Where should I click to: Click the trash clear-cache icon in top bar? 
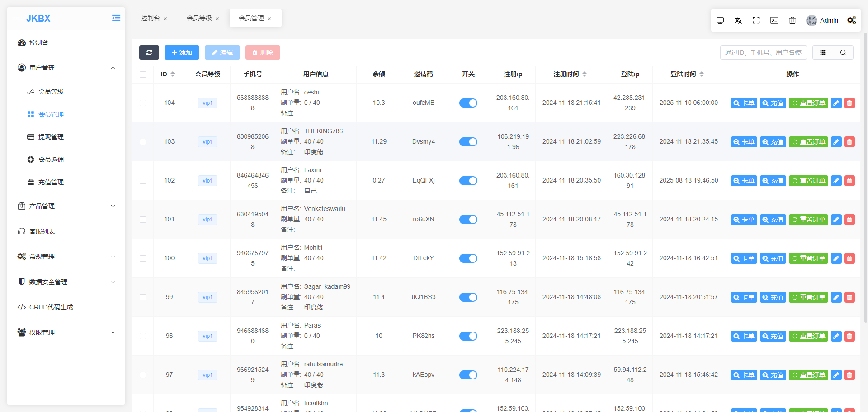point(793,20)
